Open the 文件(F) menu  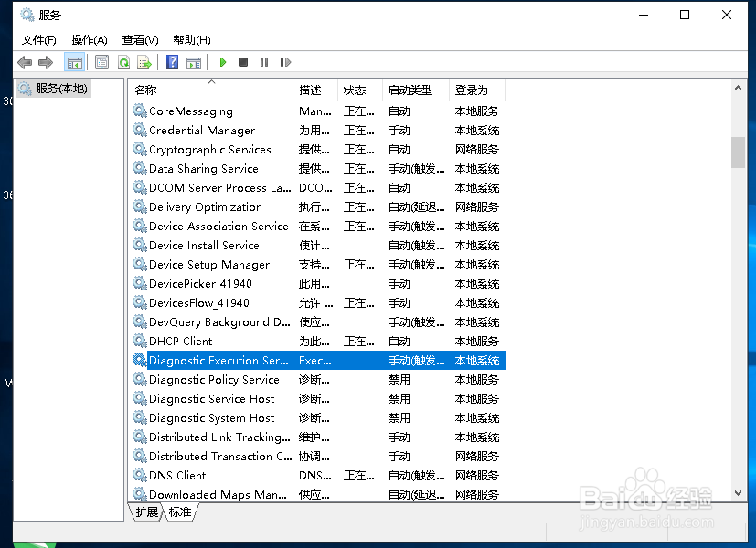[37, 39]
